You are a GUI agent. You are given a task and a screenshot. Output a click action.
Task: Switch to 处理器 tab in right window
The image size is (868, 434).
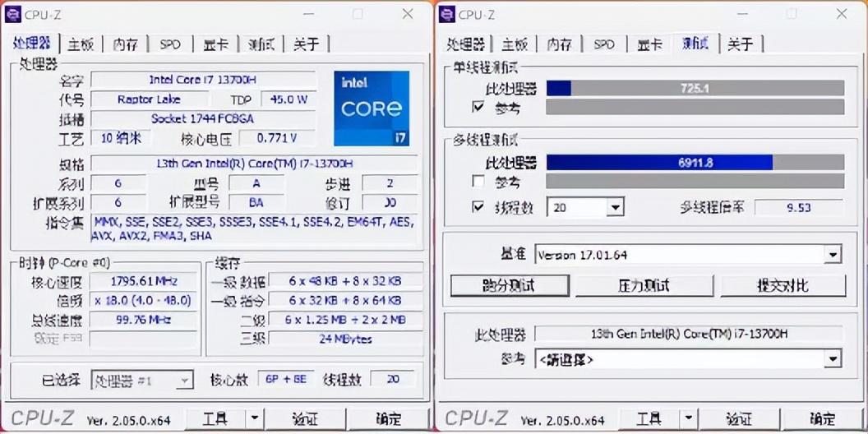click(x=465, y=44)
